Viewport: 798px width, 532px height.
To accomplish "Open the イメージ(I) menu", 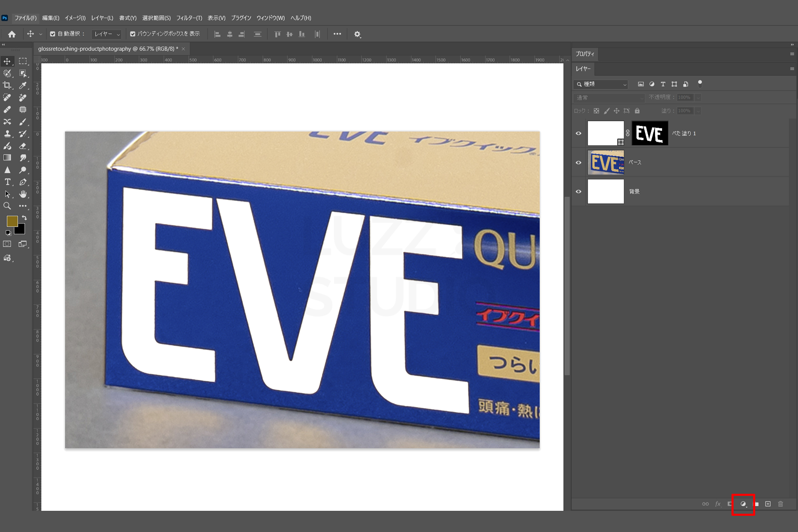I will 75,18.
